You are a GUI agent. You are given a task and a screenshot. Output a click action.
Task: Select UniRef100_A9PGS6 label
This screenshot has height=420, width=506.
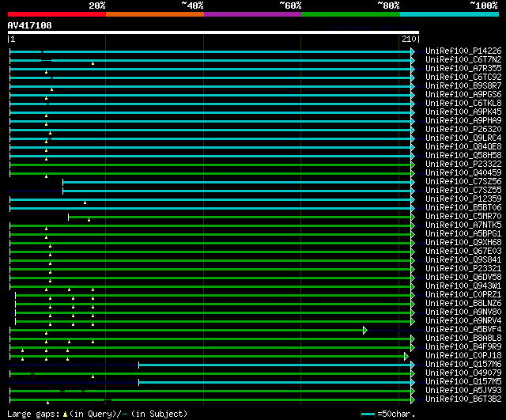(x=463, y=94)
